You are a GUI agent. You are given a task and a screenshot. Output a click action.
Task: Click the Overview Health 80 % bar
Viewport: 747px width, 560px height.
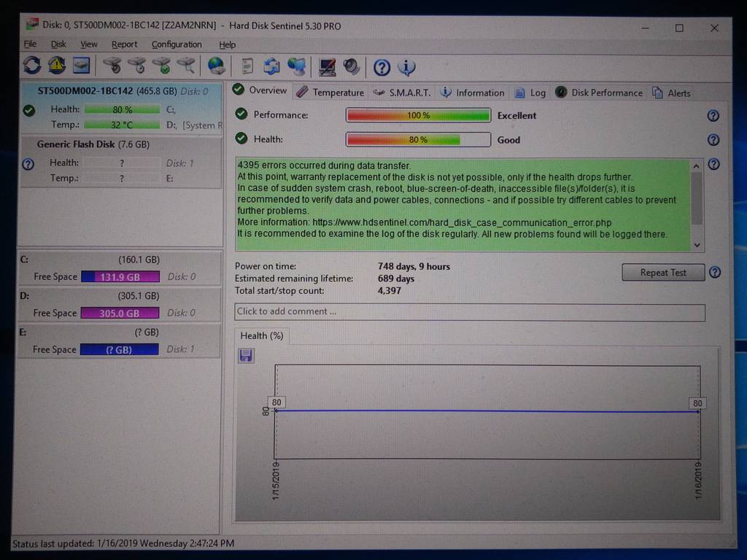click(418, 139)
